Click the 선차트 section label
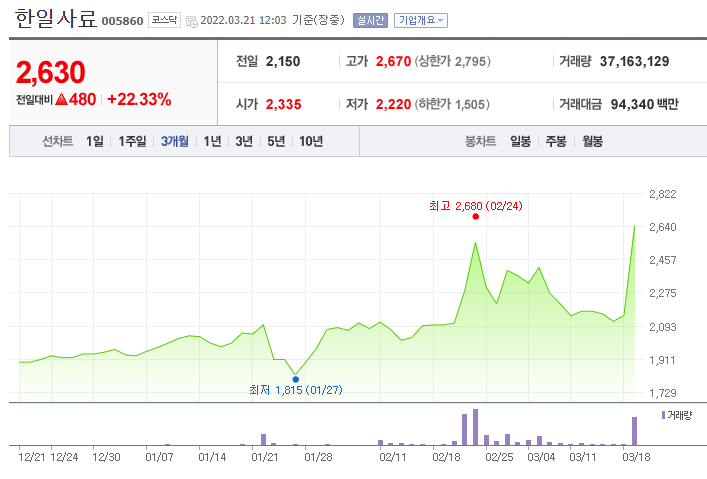 [57, 141]
